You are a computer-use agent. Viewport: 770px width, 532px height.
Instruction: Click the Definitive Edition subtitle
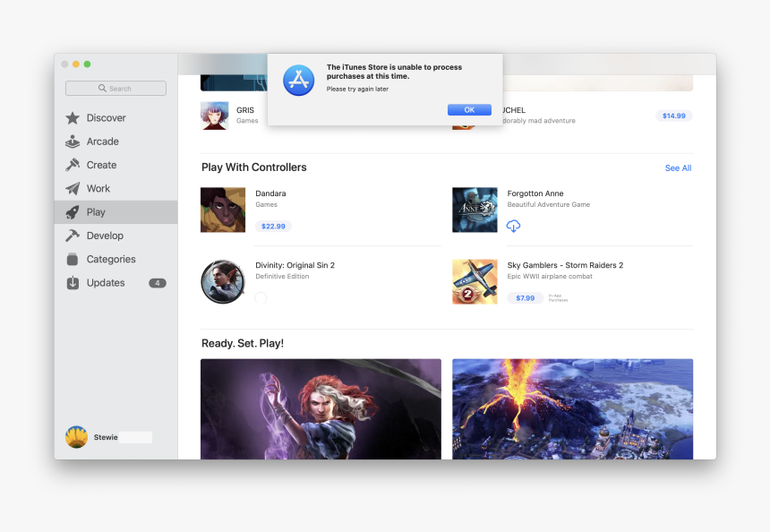282,276
